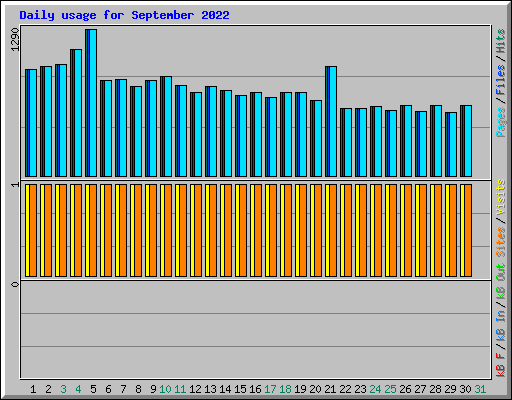Click the cyan hits bar for day 21
Screen dimensions: 512x400
click(x=333, y=121)
